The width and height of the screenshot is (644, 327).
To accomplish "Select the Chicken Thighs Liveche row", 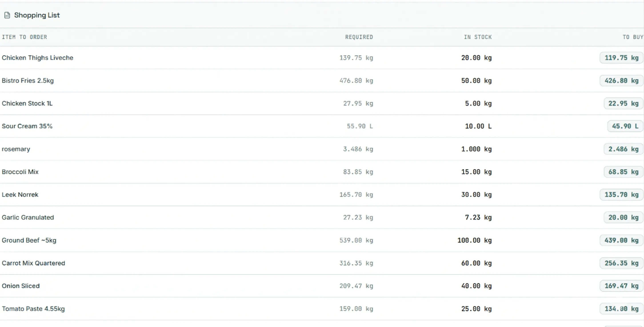I will [38, 58].
